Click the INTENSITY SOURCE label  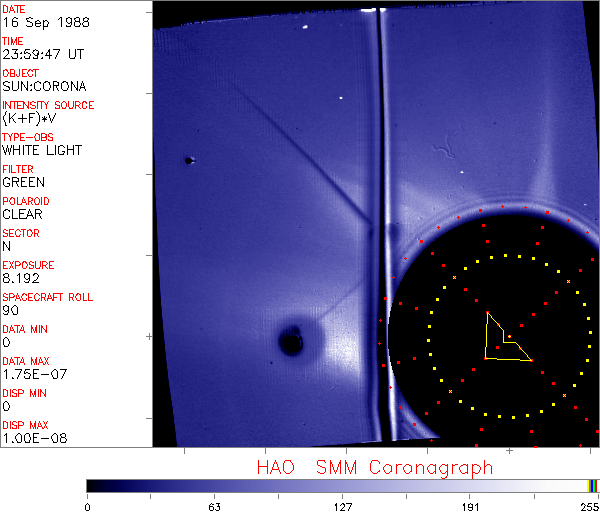click(48, 105)
